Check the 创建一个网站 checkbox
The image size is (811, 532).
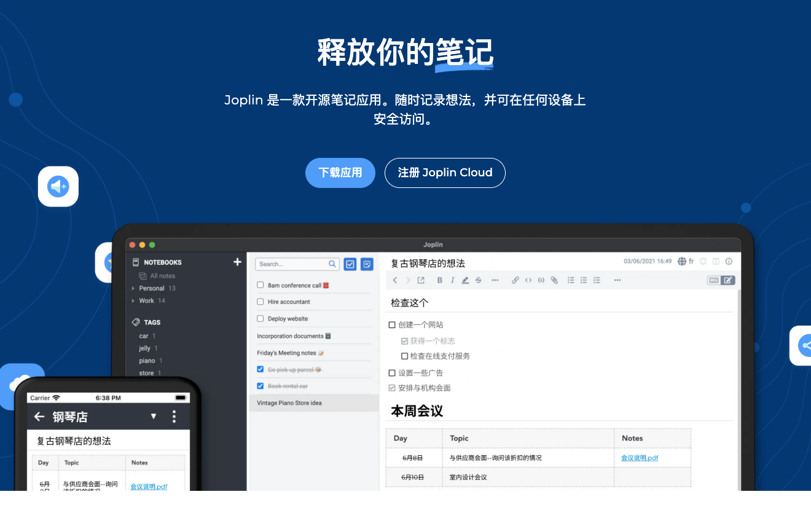(392, 325)
